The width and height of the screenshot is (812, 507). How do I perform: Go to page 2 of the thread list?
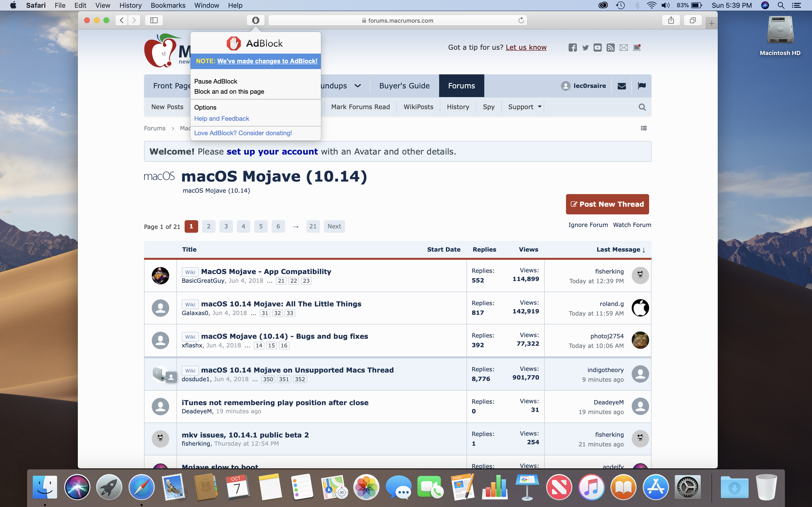click(208, 226)
